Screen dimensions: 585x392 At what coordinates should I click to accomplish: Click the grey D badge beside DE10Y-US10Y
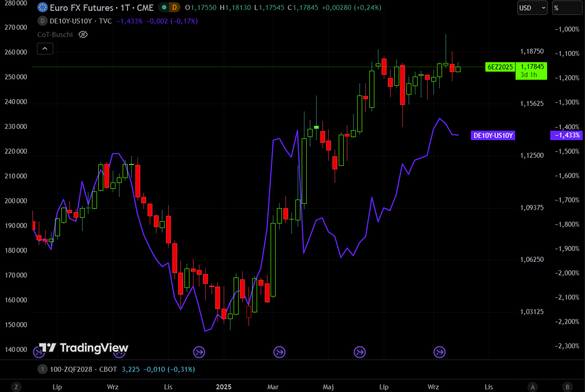tap(42, 21)
